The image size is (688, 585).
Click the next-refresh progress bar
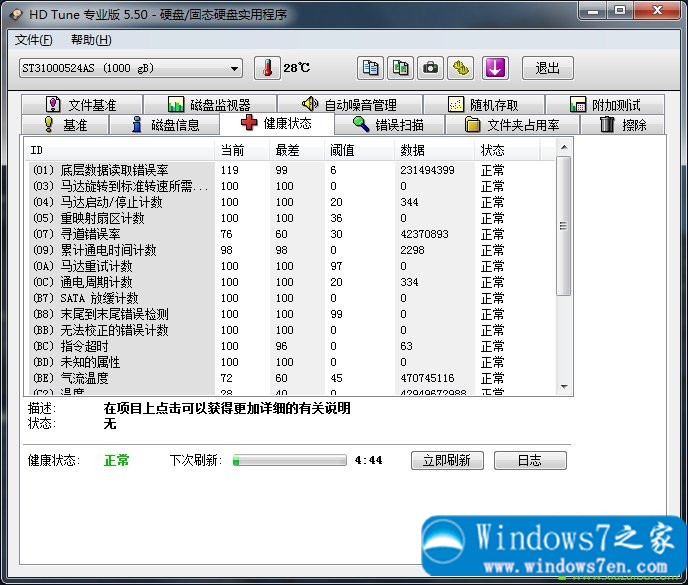pyautogui.click(x=290, y=461)
